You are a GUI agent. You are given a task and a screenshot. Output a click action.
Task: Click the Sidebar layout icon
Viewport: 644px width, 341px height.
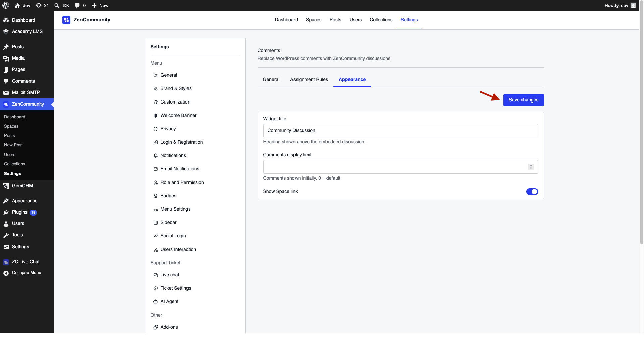(156, 223)
